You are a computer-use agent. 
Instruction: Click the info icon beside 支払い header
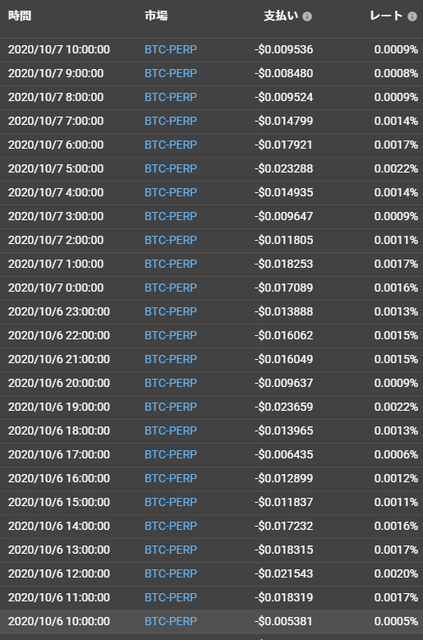(307, 16)
